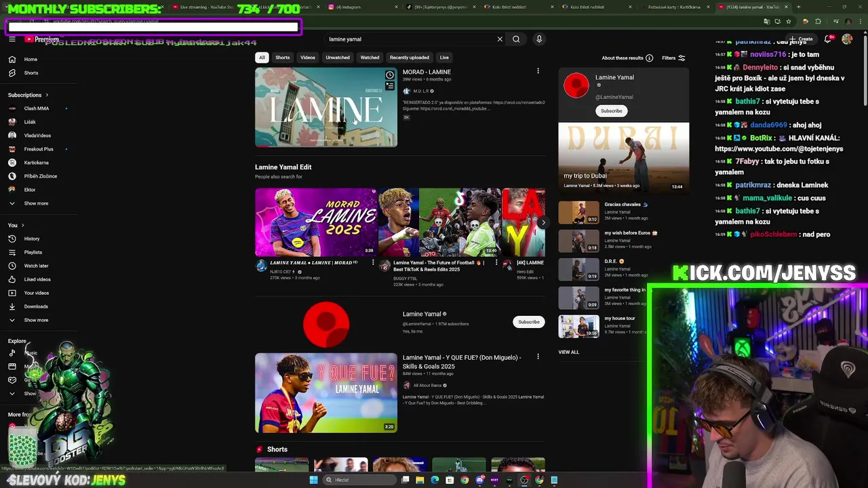Screen dimensions: 868x488
Task: Open the browser extensions puzzle icon
Action: click(x=818, y=22)
